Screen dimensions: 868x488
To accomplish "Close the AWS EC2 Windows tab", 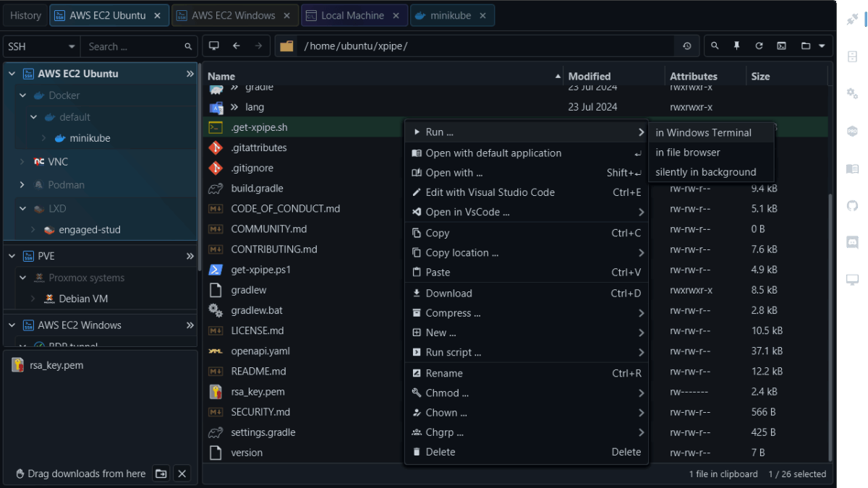I will click(287, 15).
